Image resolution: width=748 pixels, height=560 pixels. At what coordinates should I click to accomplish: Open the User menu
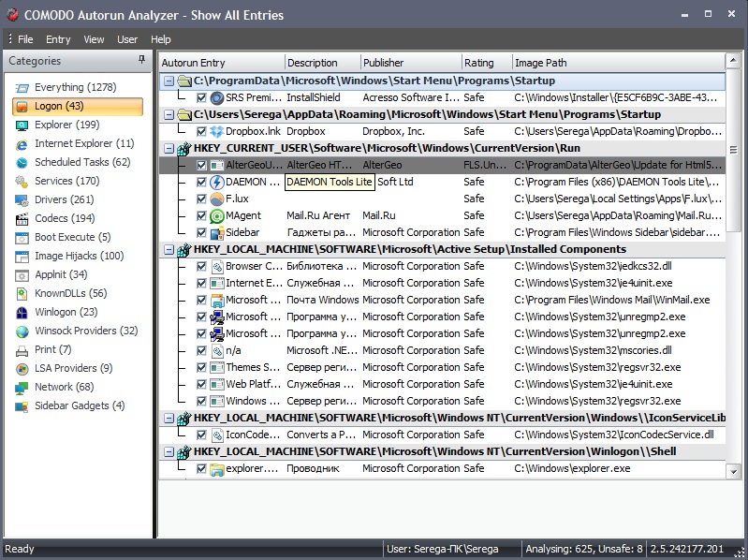point(127,39)
